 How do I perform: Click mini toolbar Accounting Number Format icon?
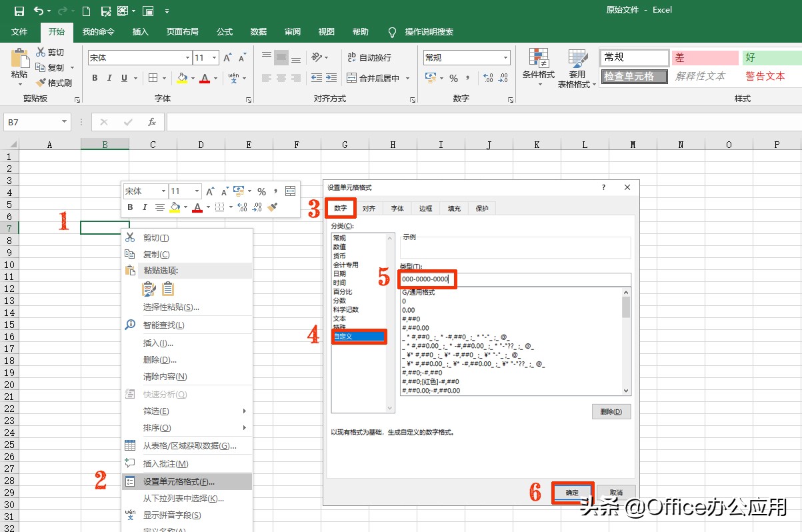click(x=239, y=191)
